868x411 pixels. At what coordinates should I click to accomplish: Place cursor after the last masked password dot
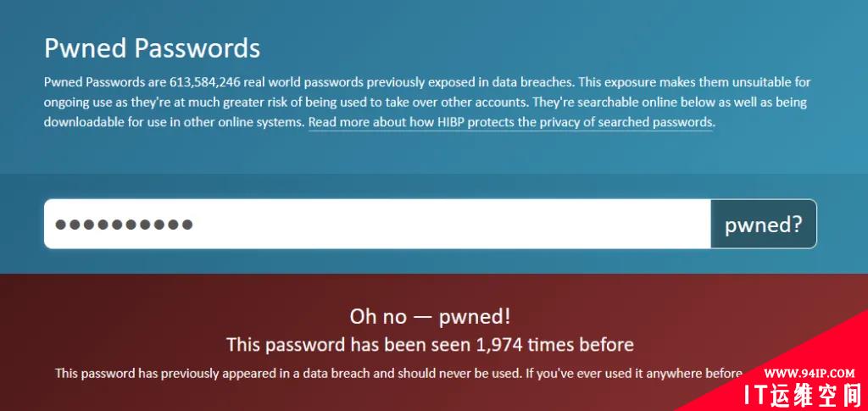(x=194, y=224)
